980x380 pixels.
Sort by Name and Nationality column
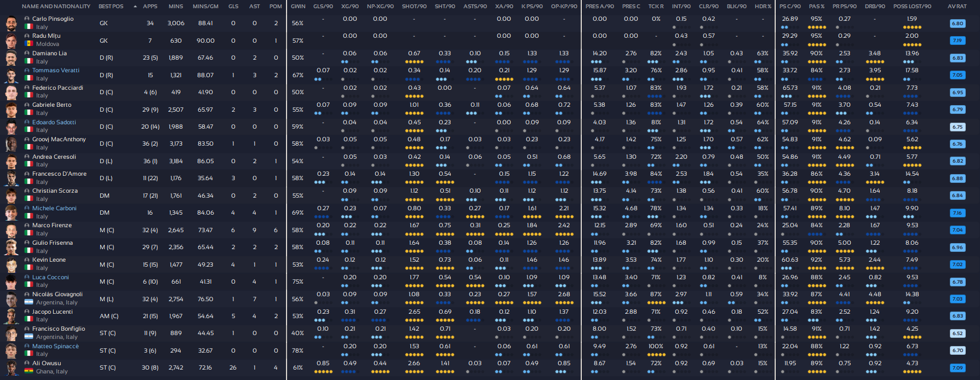(56, 7)
